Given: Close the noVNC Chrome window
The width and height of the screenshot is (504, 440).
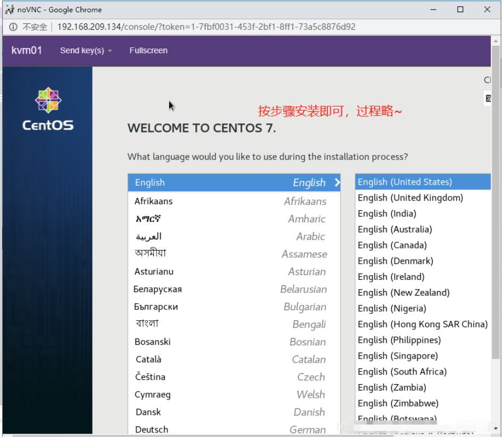Looking at the screenshot, I should [x=488, y=10].
